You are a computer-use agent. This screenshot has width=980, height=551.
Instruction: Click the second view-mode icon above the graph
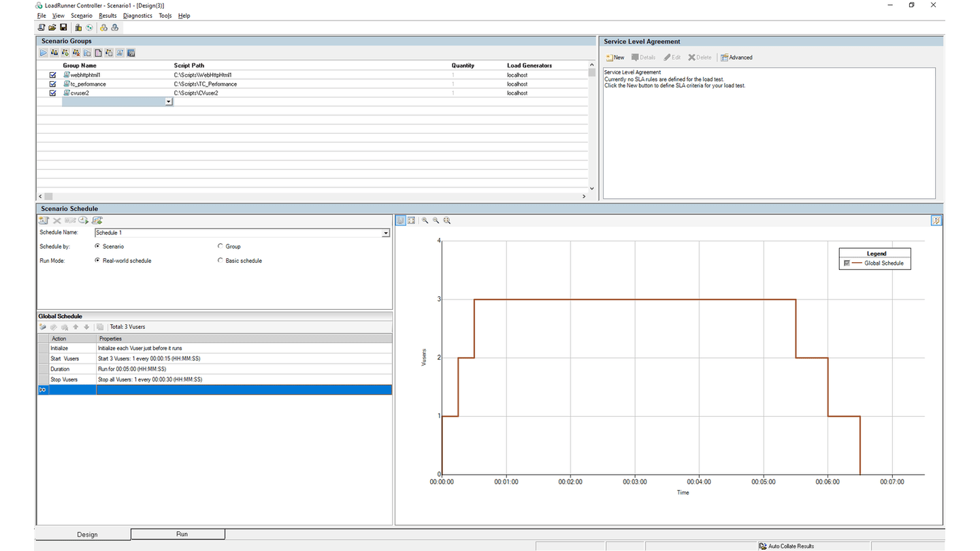[x=411, y=220]
